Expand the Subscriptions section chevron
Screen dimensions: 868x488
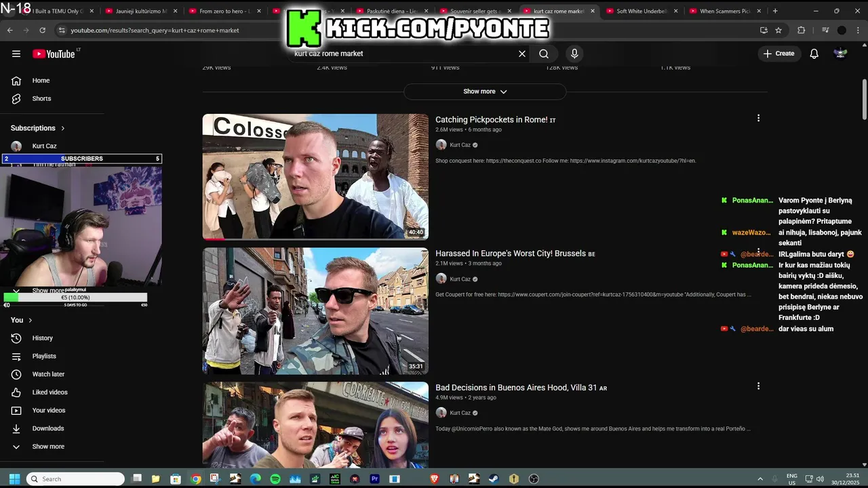(x=62, y=128)
